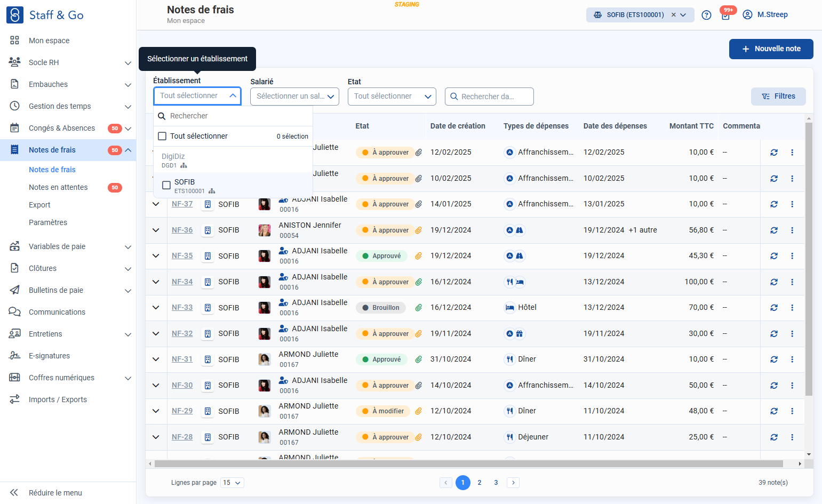Focus the Rechercher field in establishment list
Image resolution: width=822 pixels, height=504 pixels.
coord(233,116)
